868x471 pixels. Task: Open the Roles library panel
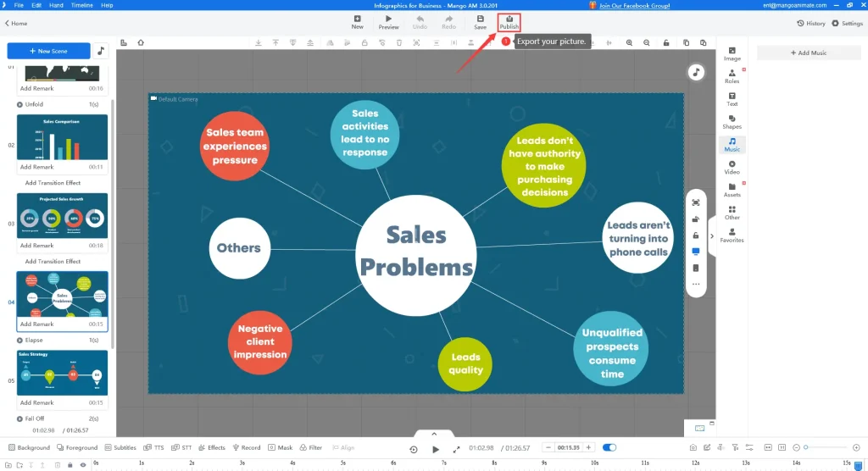(732, 75)
